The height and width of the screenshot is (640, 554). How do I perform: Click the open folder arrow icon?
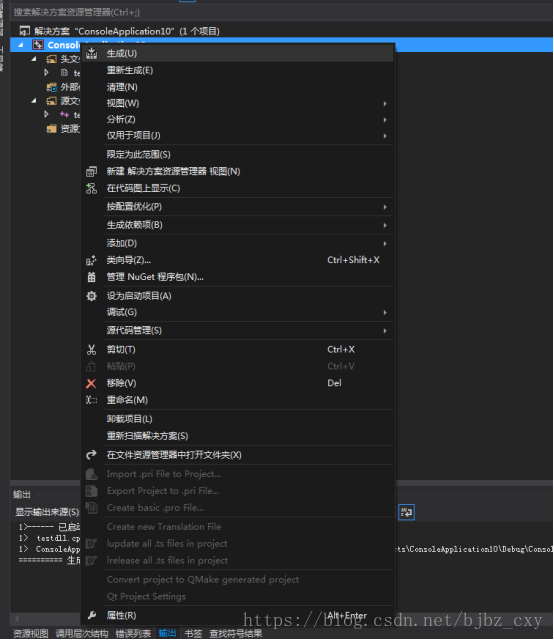(91, 455)
